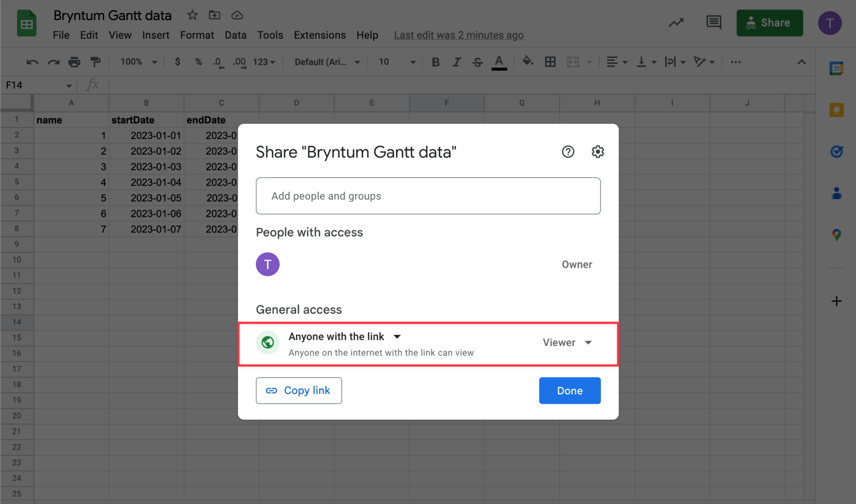Click the move to folder icon
The height and width of the screenshot is (504, 856).
pos(214,15)
